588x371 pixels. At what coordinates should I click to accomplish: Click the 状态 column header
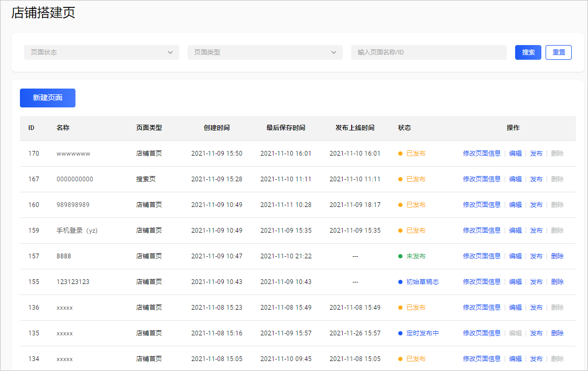point(404,128)
